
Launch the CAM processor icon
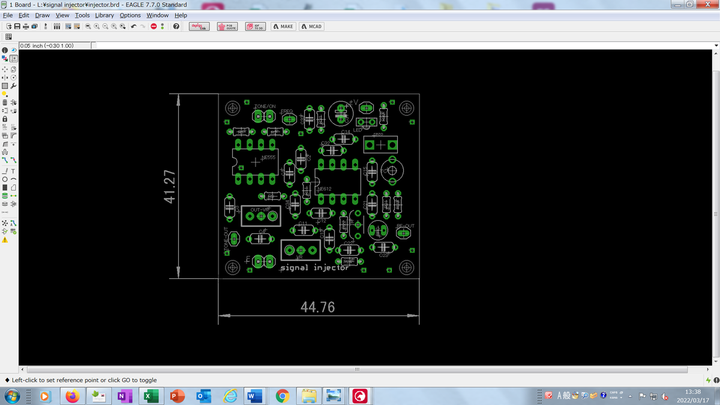(34, 27)
